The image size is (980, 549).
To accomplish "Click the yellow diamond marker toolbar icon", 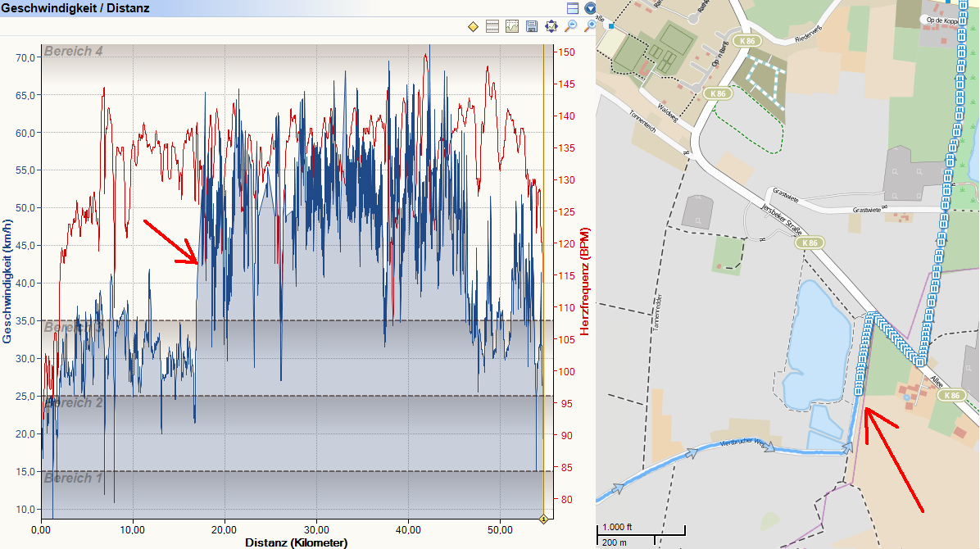I will tap(473, 27).
